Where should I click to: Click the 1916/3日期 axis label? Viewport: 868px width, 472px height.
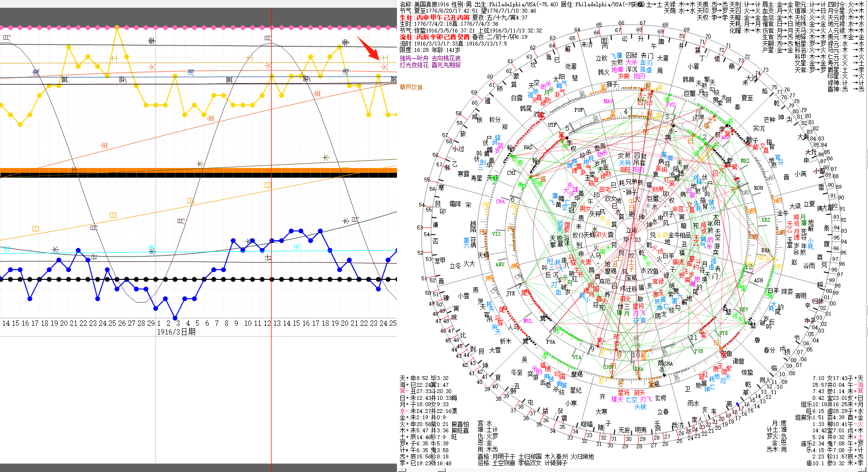[176, 332]
